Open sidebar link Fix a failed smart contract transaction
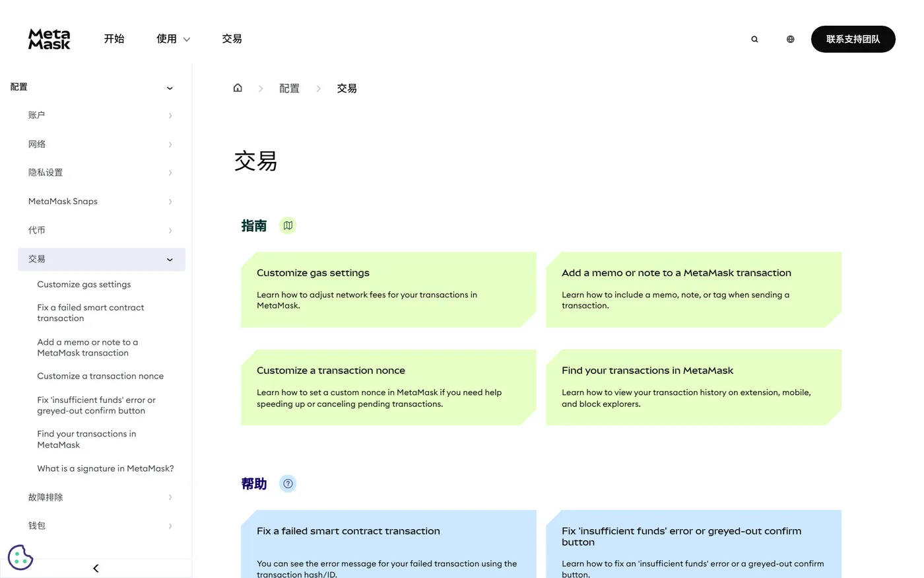The height and width of the screenshot is (578, 924). coord(90,313)
